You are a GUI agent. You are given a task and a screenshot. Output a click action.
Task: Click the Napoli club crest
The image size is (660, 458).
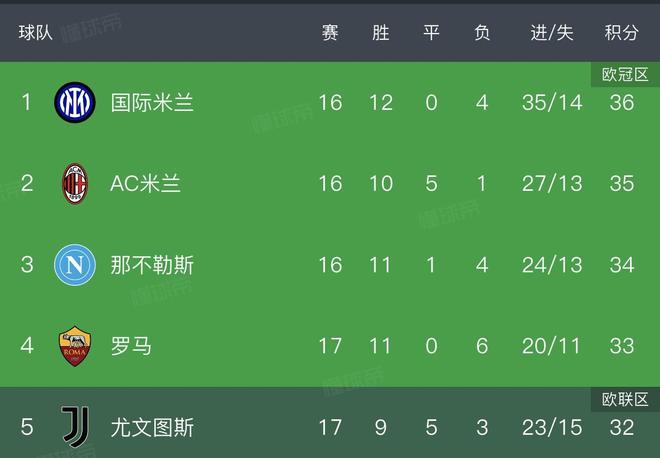point(74,264)
